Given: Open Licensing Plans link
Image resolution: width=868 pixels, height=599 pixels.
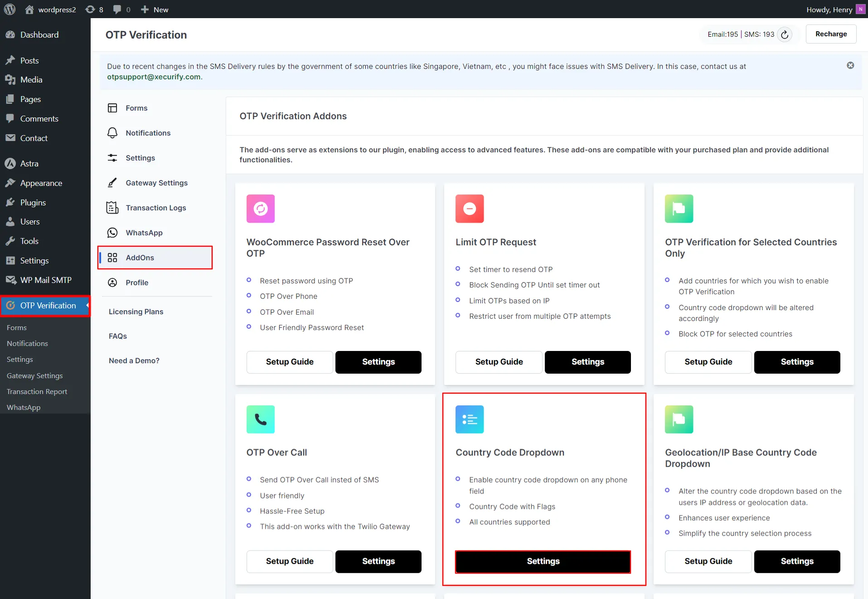Looking at the screenshot, I should pyautogui.click(x=136, y=312).
